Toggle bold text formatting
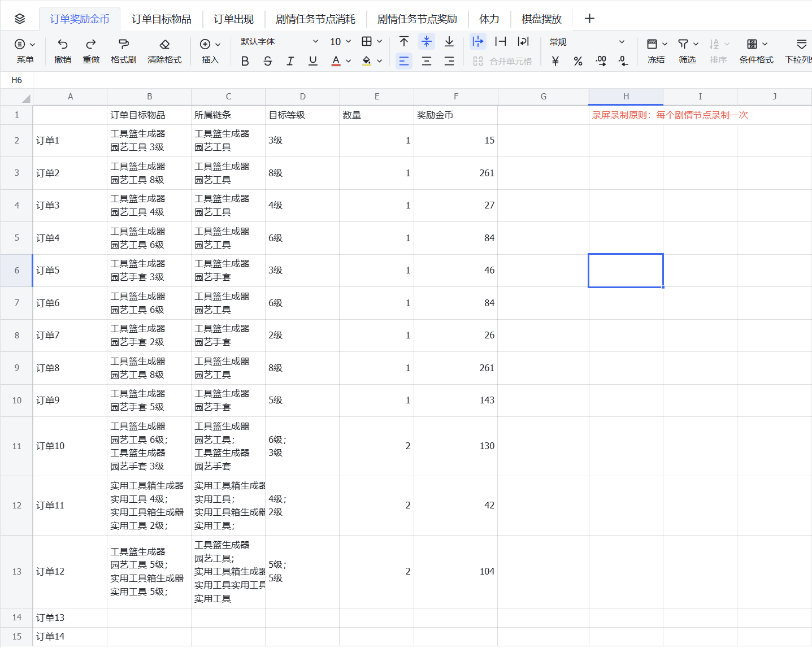 245,61
